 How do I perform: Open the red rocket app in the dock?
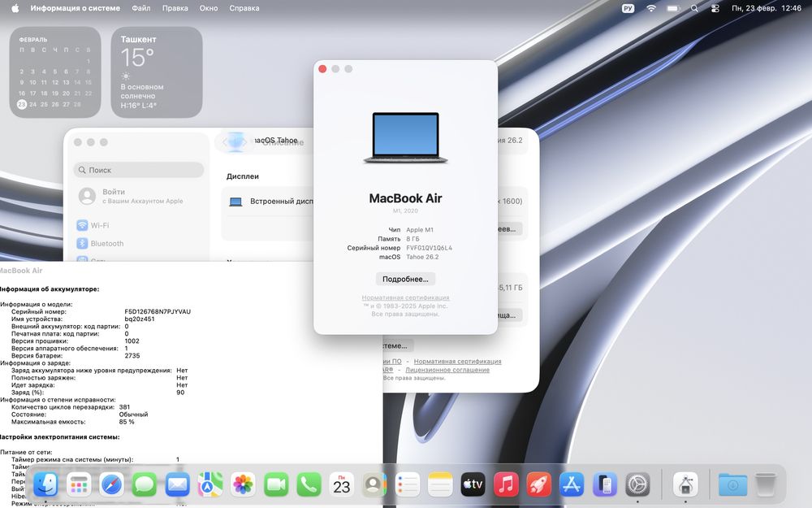(539, 485)
